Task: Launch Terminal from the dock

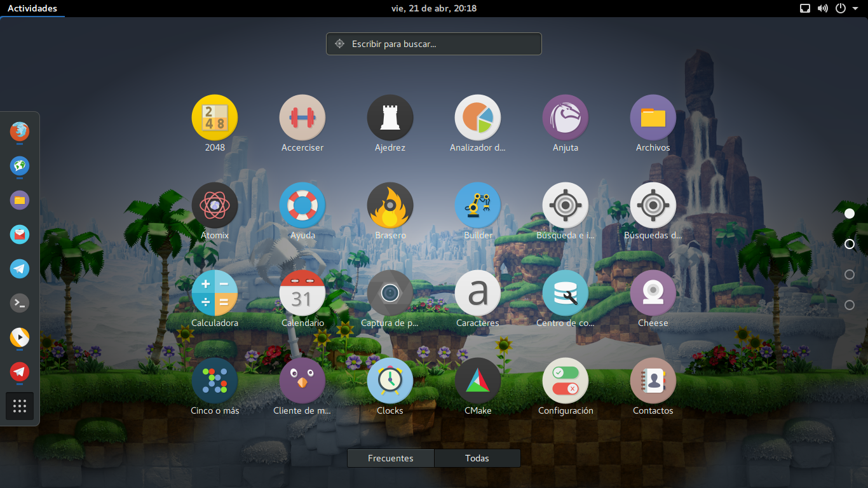Action: (x=20, y=303)
